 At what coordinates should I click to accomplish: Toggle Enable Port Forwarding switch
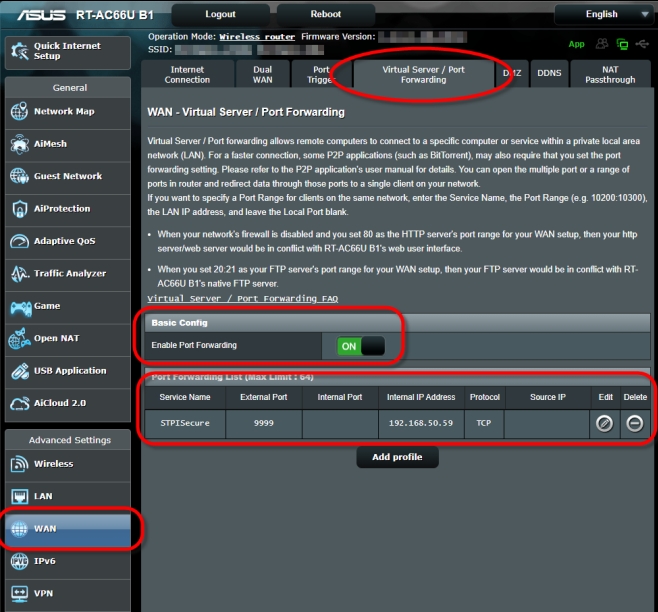[360, 346]
